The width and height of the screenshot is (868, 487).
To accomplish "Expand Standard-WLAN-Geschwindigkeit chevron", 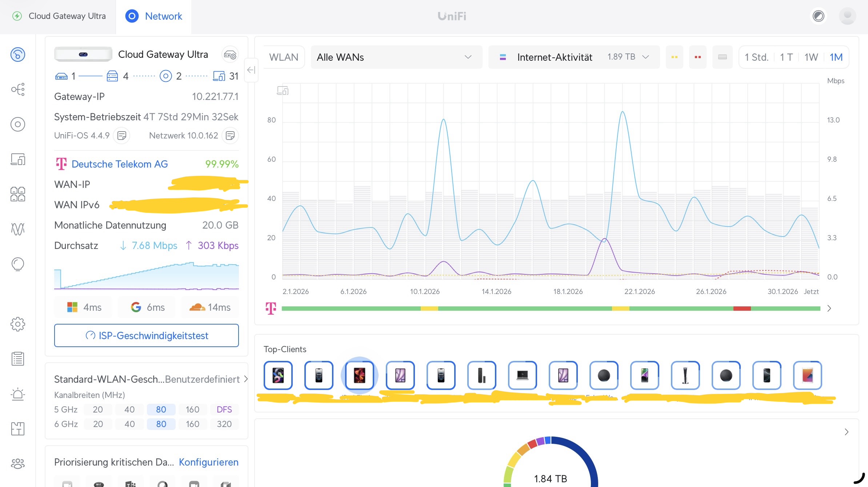I will pos(246,379).
